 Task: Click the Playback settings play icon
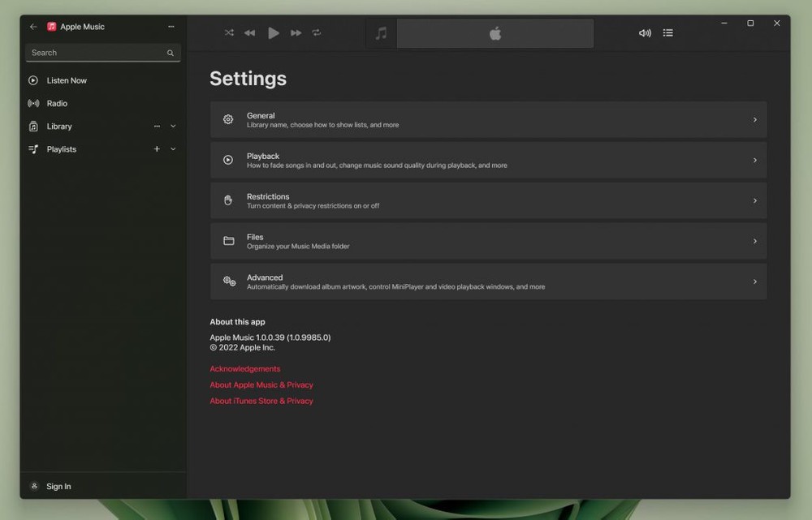click(228, 161)
